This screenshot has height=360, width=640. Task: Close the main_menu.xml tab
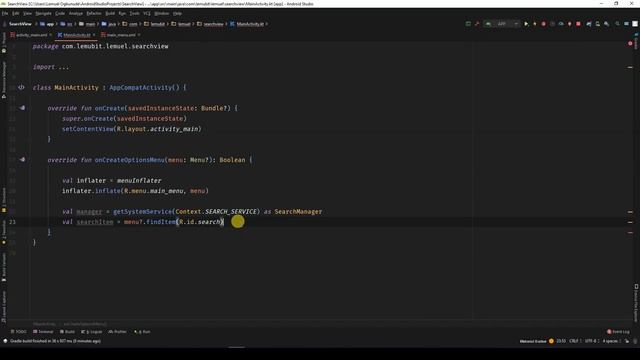pos(139,35)
